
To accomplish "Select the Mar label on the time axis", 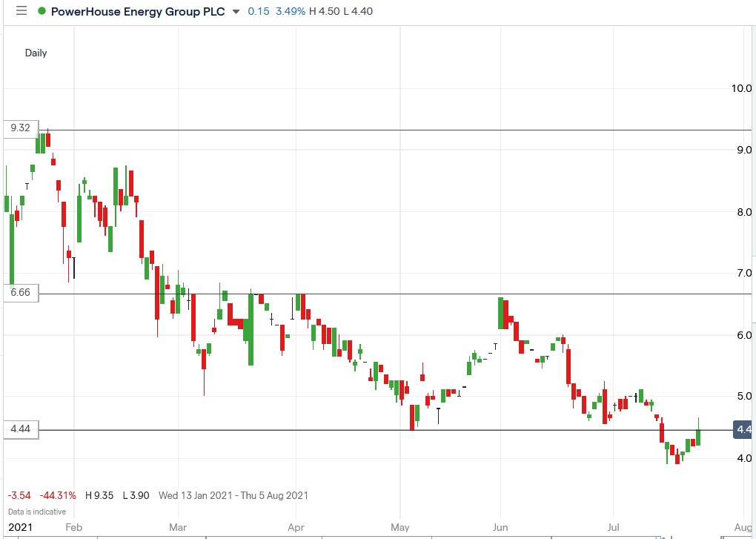I will [176, 527].
